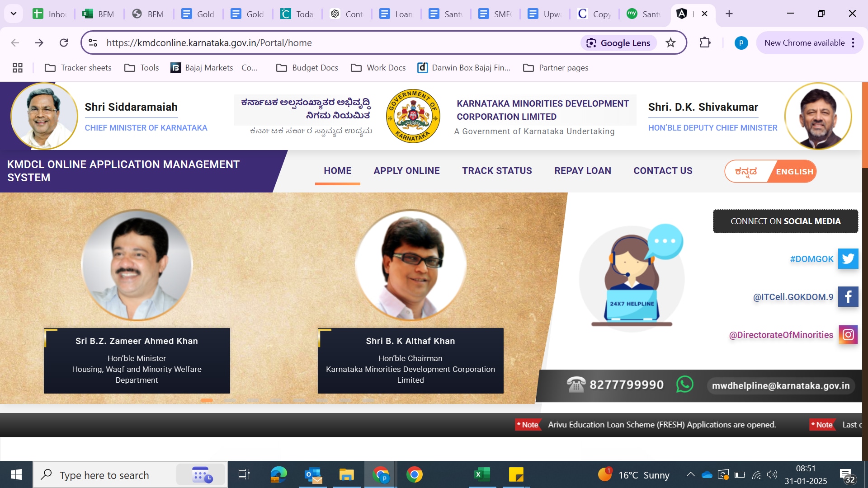Click the Google Lens button

click(x=618, y=43)
